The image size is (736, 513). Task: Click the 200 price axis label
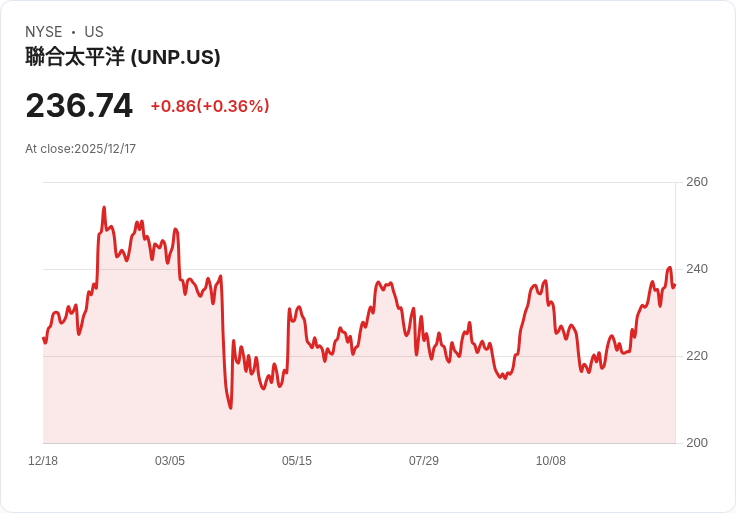point(697,443)
